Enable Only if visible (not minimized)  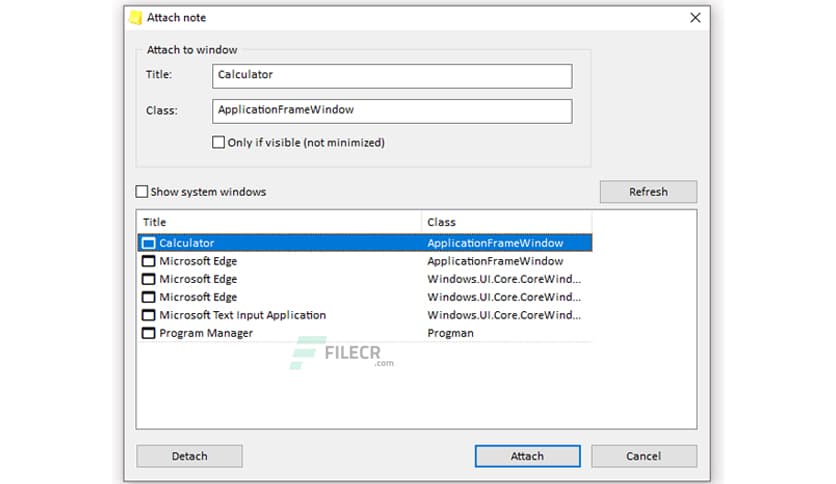tap(219, 143)
